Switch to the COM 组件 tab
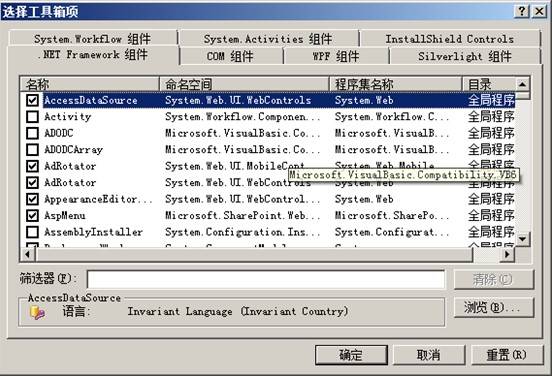The image size is (552, 376). [x=231, y=56]
